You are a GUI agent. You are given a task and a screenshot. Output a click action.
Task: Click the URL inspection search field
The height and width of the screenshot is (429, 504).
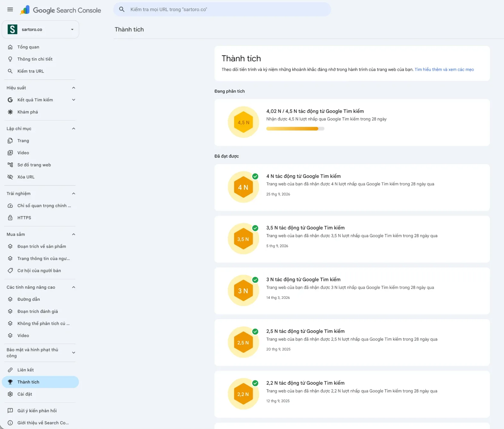(222, 9)
